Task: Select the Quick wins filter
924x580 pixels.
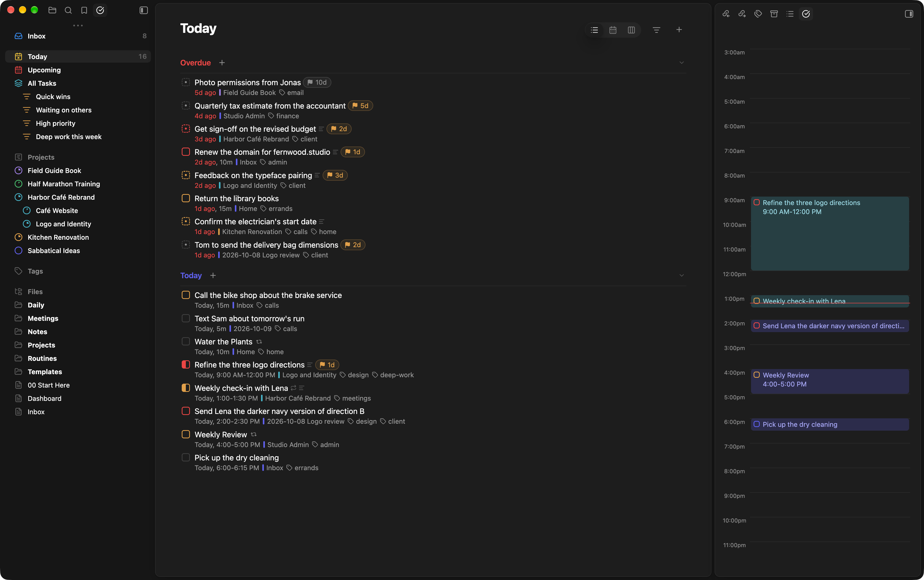Action: [78, 97]
